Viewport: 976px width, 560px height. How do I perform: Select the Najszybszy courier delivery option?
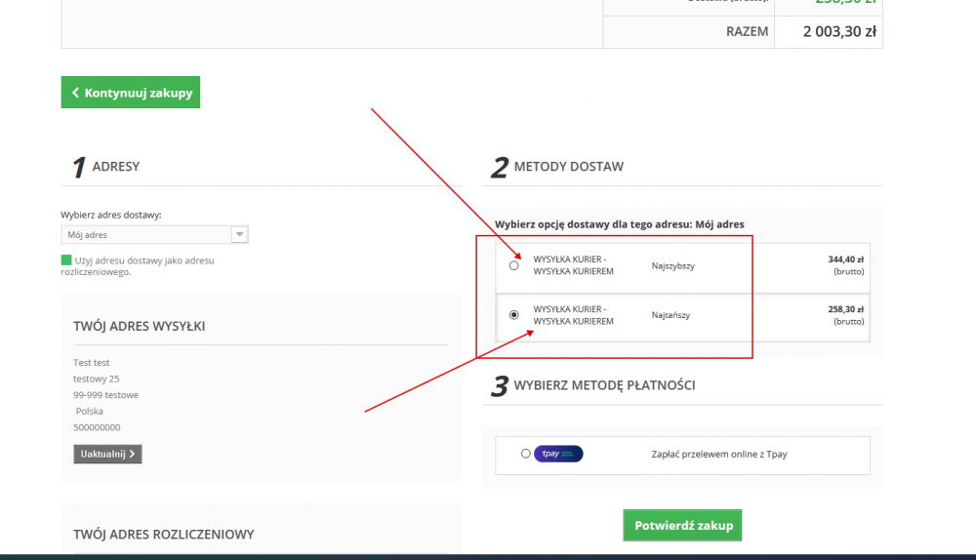pos(513,265)
